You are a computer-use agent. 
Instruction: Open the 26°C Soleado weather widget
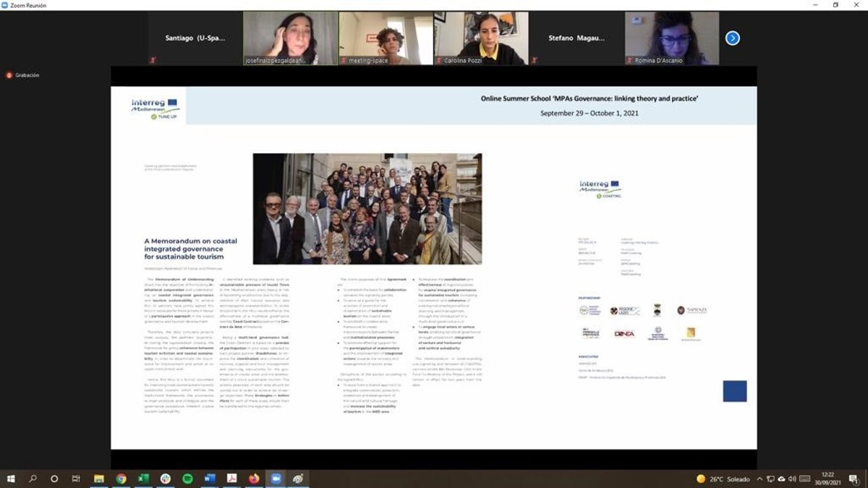point(725,479)
